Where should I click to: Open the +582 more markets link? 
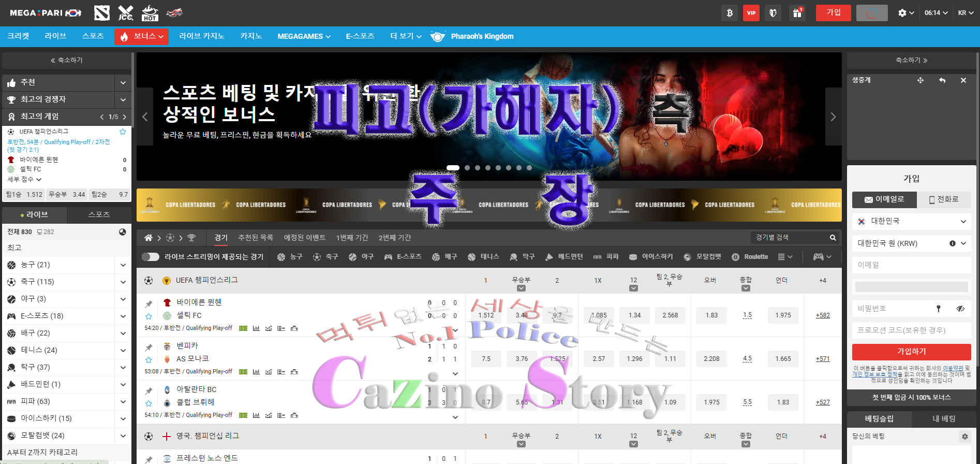coord(823,315)
